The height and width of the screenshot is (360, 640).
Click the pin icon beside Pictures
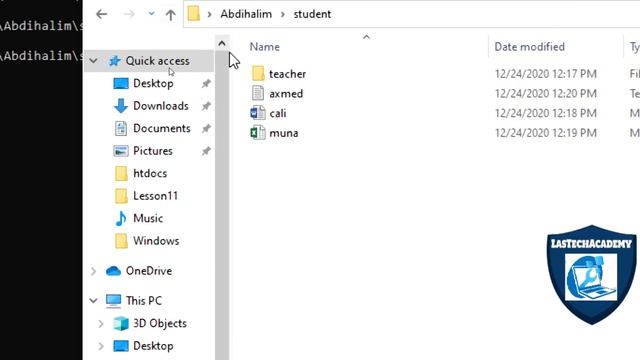[206, 151]
